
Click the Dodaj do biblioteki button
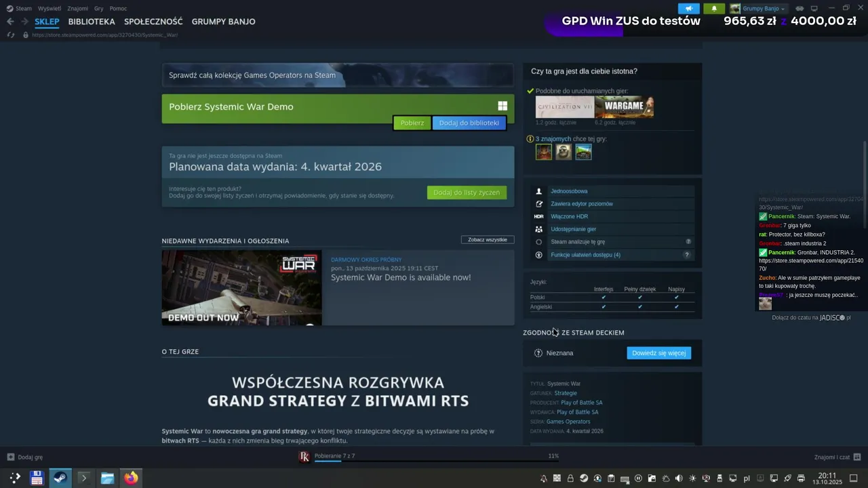click(469, 123)
